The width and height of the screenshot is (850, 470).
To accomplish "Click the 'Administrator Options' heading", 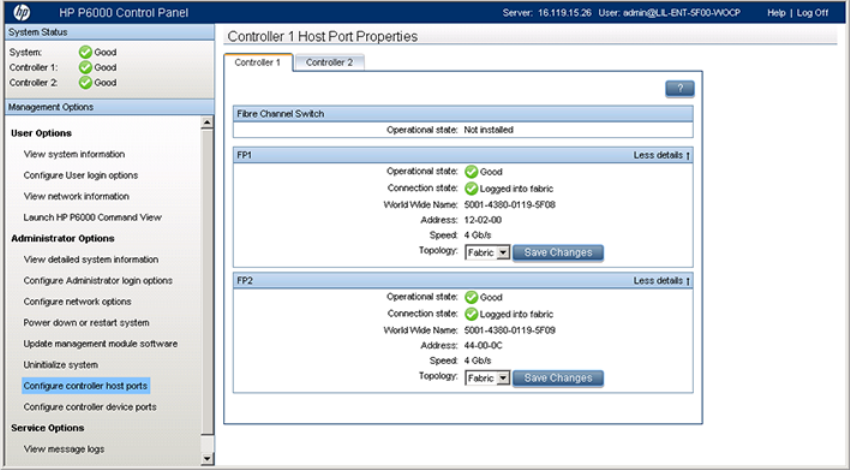I will coord(63,239).
